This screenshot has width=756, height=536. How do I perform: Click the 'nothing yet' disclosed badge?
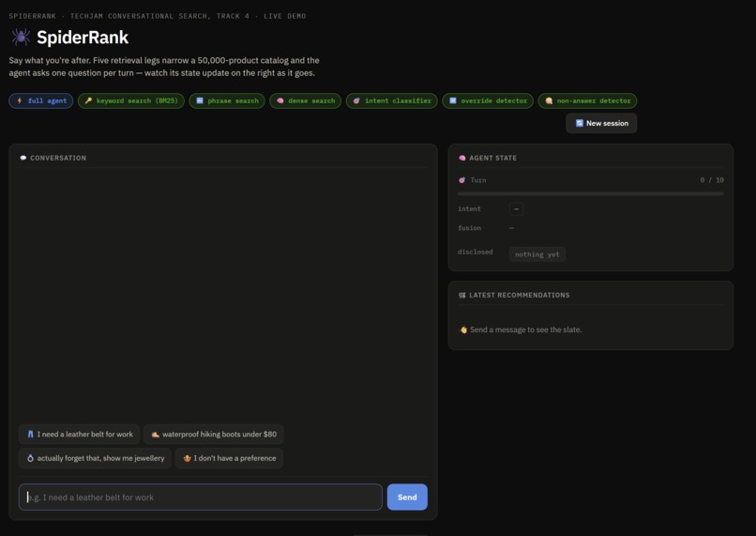tap(537, 254)
